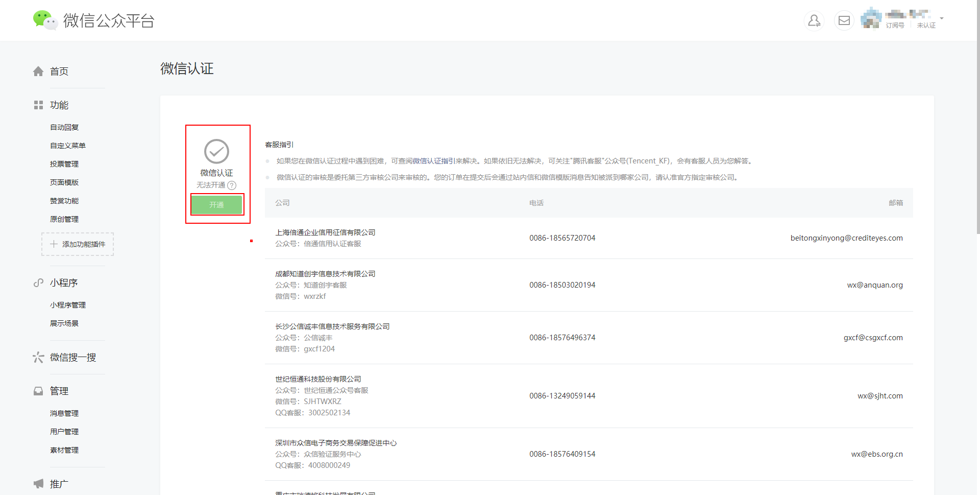This screenshot has height=495, width=980.
Task: Select company 世纪恒通科技股份有限公司
Action: point(318,379)
